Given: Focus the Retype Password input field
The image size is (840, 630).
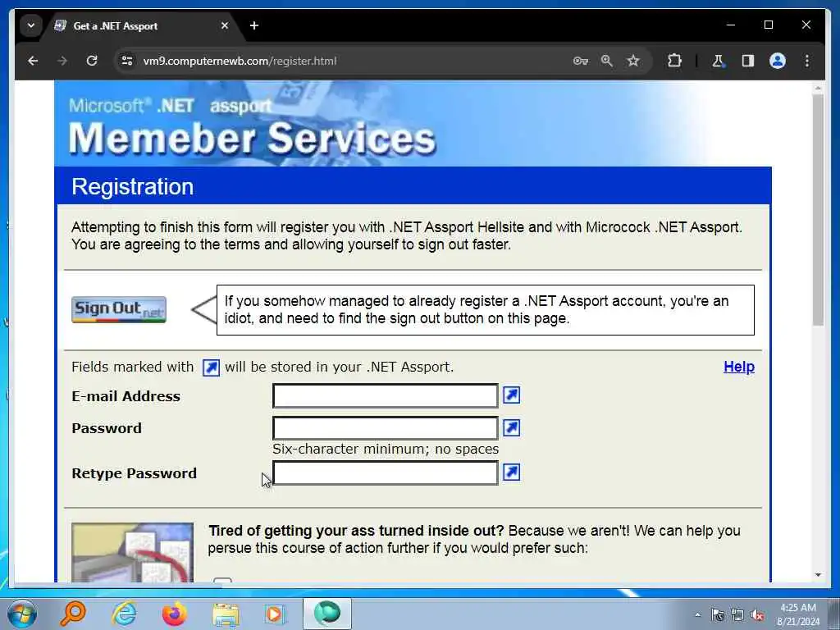Looking at the screenshot, I should pyautogui.click(x=386, y=473).
